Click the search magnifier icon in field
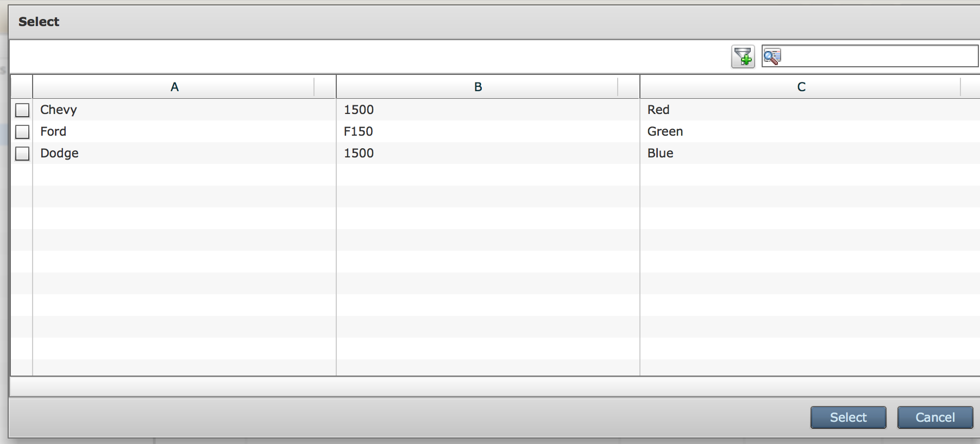The width and height of the screenshot is (980, 444). (x=772, y=56)
